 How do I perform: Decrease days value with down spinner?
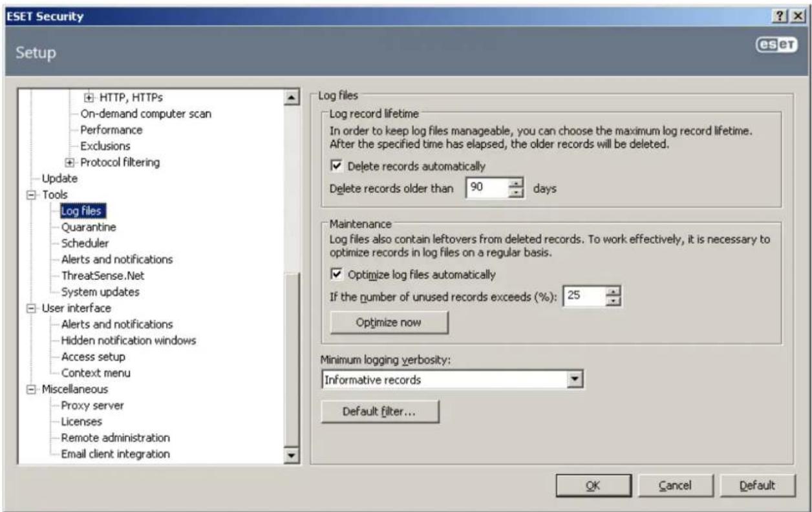pos(517,193)
